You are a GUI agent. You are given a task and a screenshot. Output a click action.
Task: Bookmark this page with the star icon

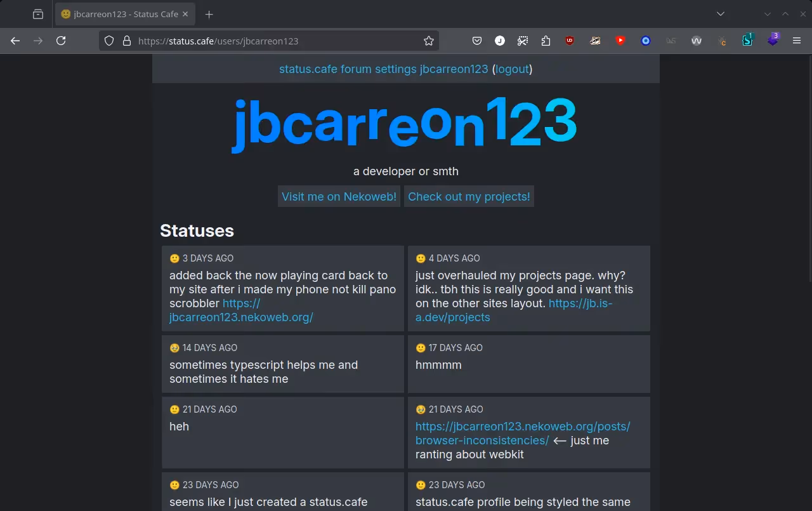coord(429,40)
